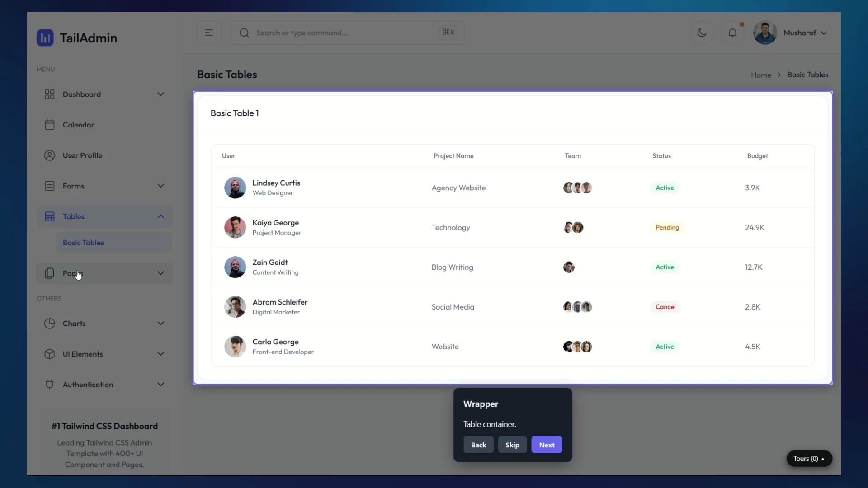Click the Authentication plug icon
Screen dimensions: 868x488
pos(50,385)
